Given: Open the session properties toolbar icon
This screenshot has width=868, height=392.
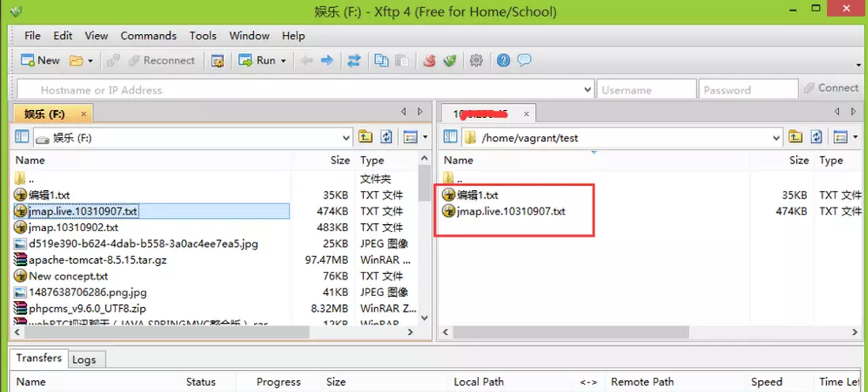Looking at the screenshot, I should (218, 60).
